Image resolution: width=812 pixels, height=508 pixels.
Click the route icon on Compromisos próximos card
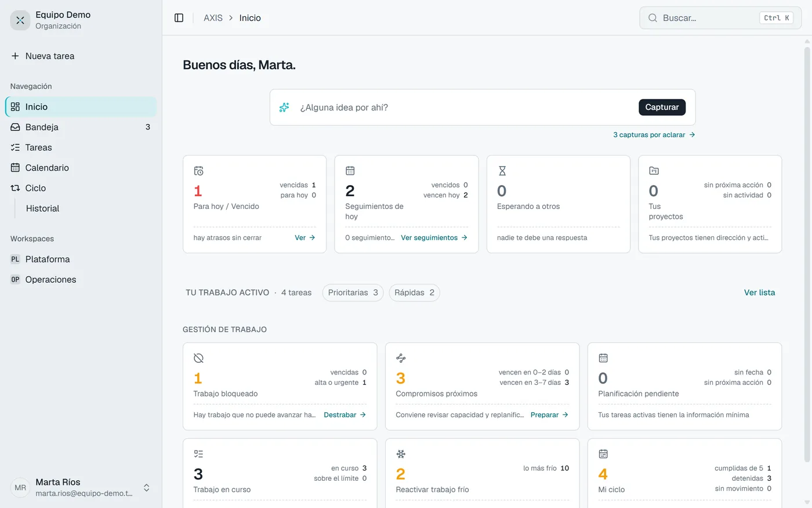click(401, 358)
